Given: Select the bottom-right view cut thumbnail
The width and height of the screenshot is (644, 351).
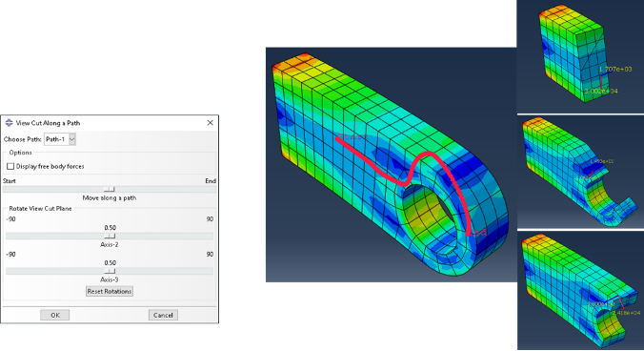Looking at the screenshot, I should (x=580, y=291).
